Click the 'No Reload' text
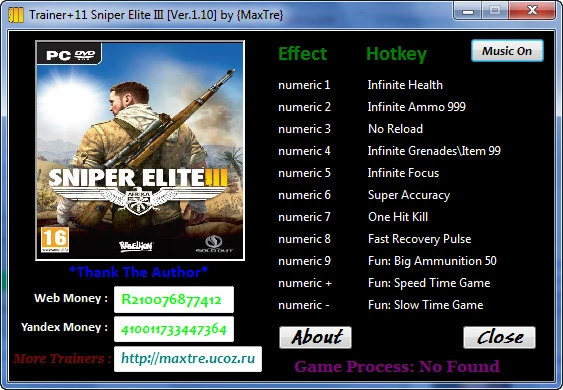 pyautogui.click(x=395, y=129)
